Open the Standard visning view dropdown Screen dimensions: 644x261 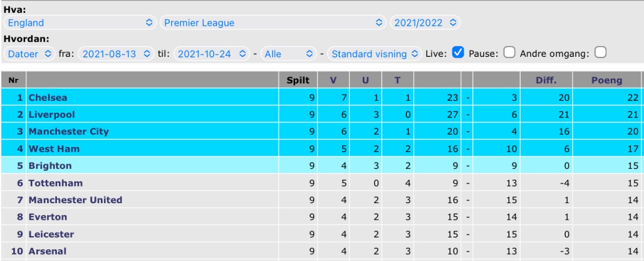coord(375,54)
